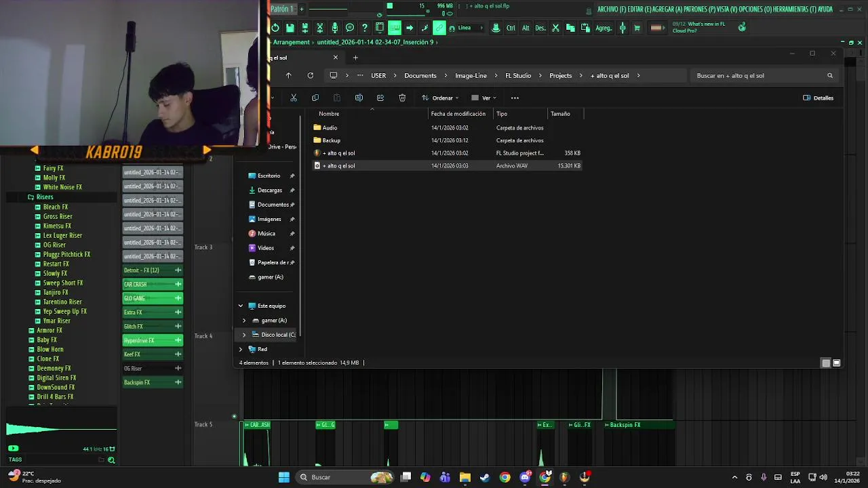The image size is (868, 488).
Task: Click the stamp tool icon in FL toolbar
Action: [496, 28]
